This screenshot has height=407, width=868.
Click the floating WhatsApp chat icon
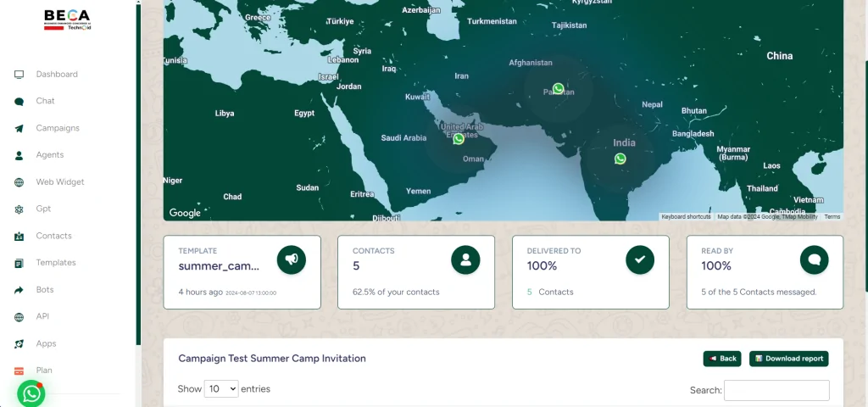pyautogui.click(x=31, y=393)
